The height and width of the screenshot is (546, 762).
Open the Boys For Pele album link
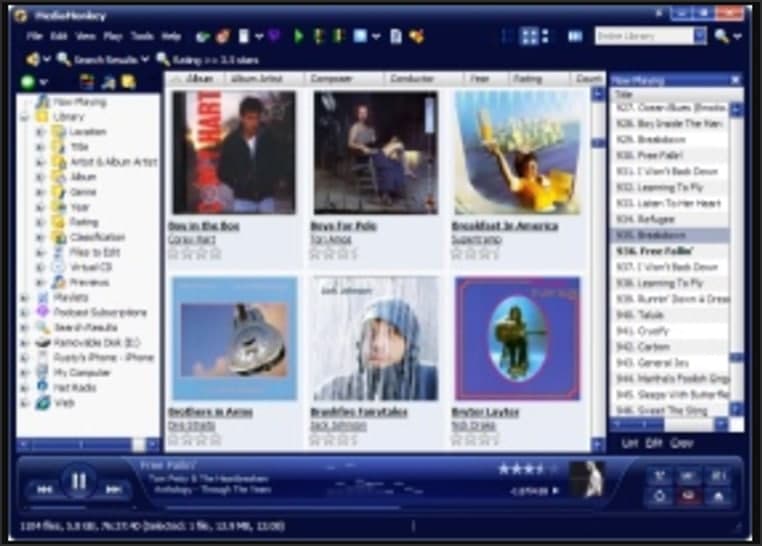pos(344,226)
